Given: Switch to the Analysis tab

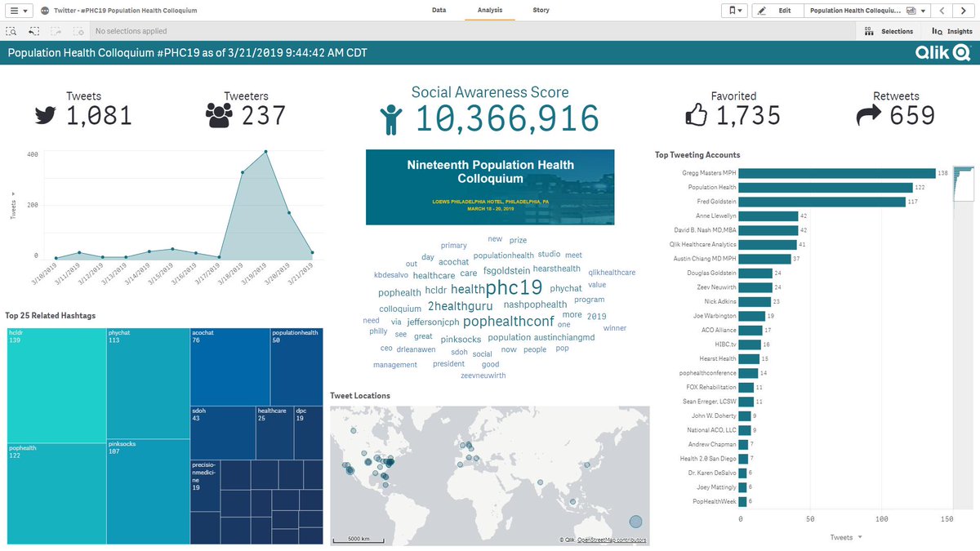Looking at the screenshot, I should (490, 11).
